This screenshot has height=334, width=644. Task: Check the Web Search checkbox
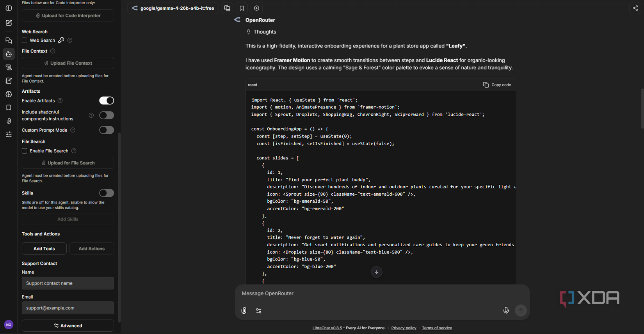click(x=25, y=40)
